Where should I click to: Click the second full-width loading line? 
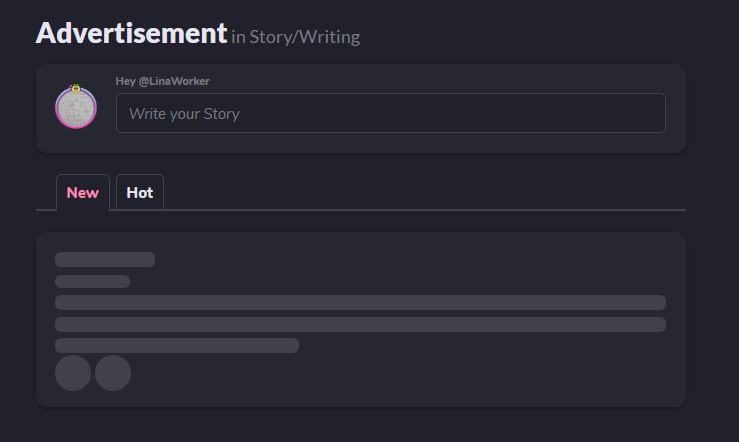pyautogui.click(x=361, y=324)
